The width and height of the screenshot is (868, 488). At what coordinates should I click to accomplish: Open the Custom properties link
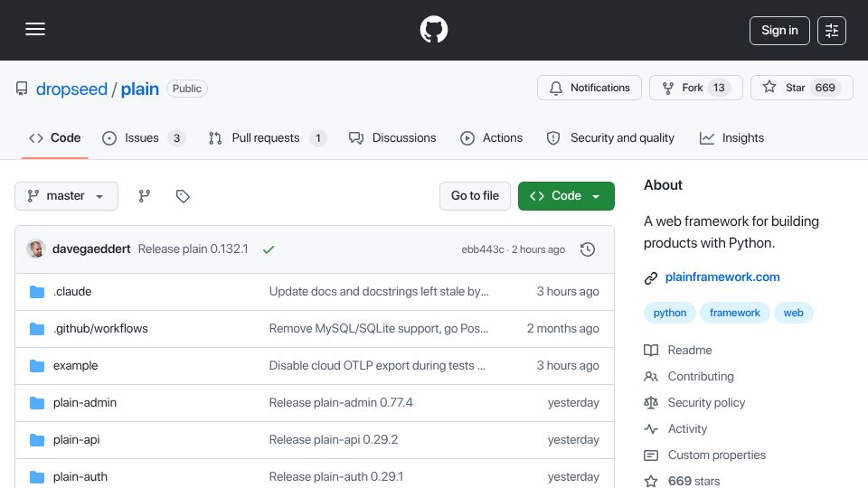click(717, 455)
